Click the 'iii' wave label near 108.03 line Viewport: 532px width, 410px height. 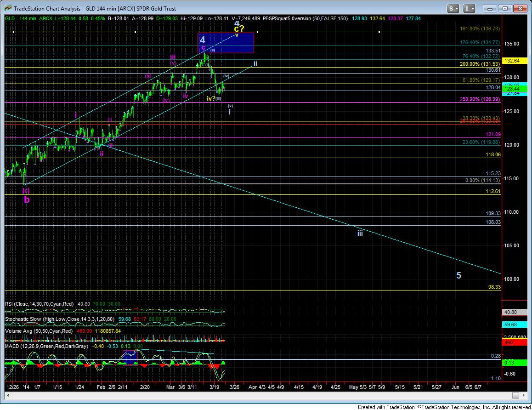click(x=360, y=233)
